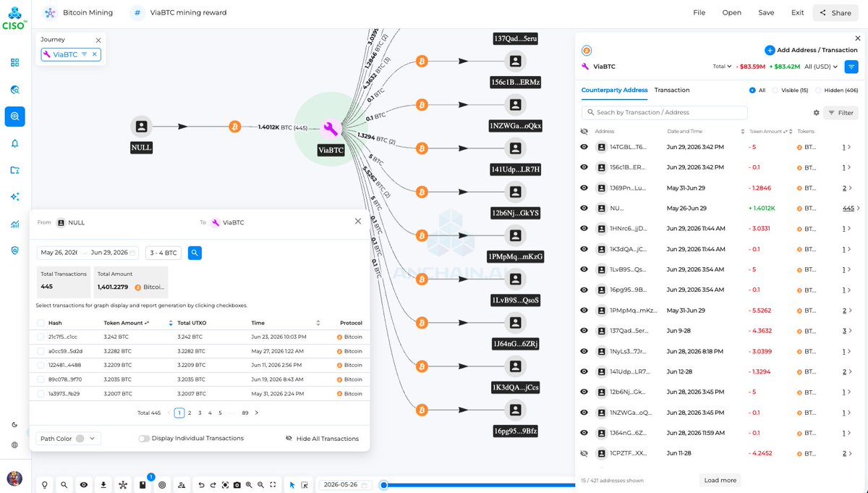Click the download icon in bottom toolbar
868x493 pixels.
[x=103, y=484]
